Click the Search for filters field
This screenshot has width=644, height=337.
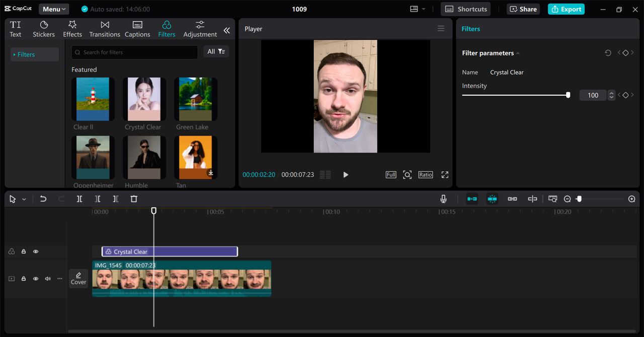pyautogui.click(x=135, y=52)
